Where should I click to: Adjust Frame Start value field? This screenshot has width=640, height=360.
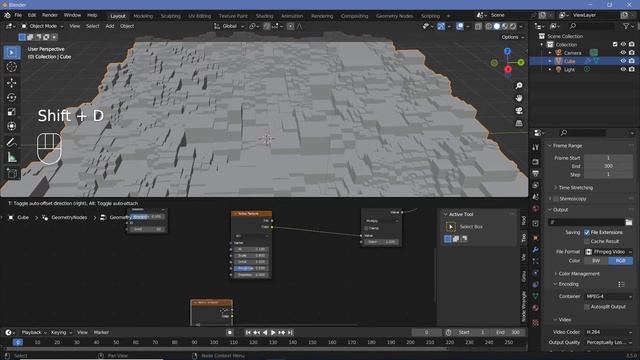(x=608, y=158)
